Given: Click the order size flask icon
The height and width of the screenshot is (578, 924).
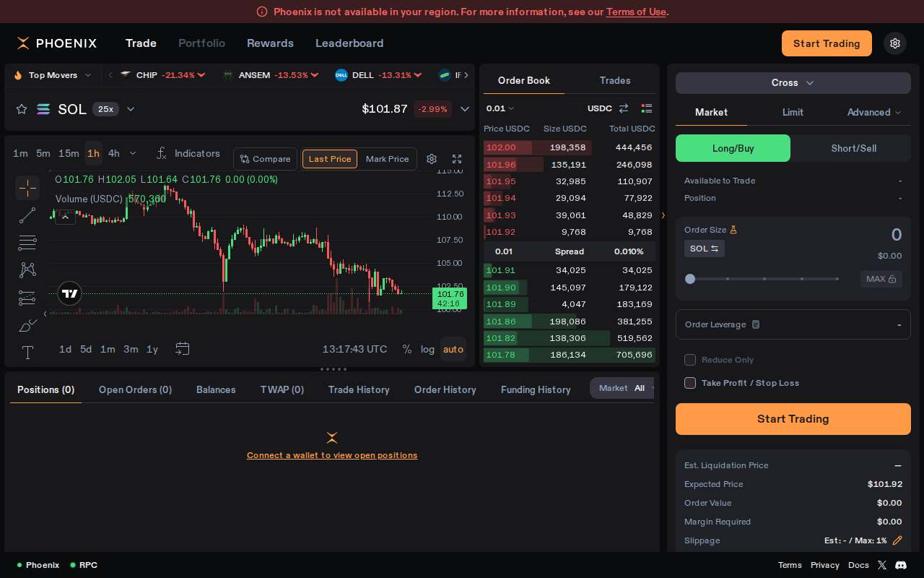Looking at the screenshot, I should click(x=733, y=230).
